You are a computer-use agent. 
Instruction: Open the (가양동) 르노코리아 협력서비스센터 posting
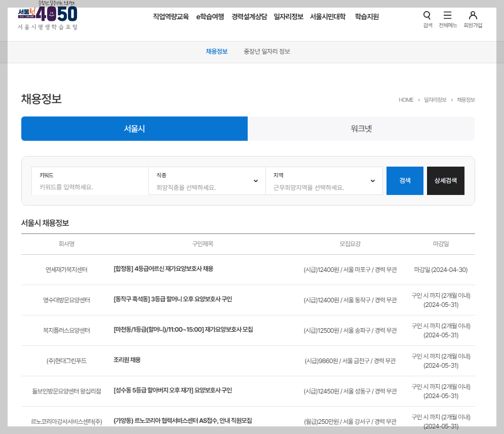pos(182,420)
